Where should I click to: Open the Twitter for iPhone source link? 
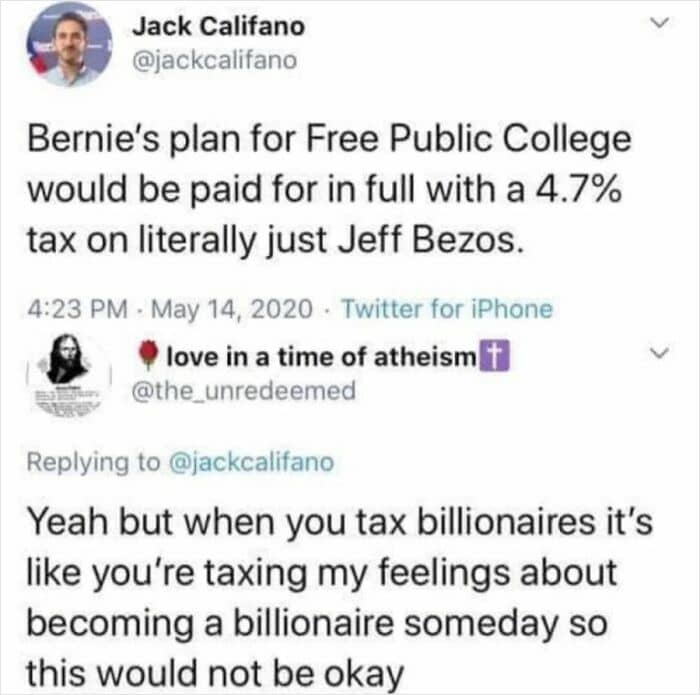(446, 309)
